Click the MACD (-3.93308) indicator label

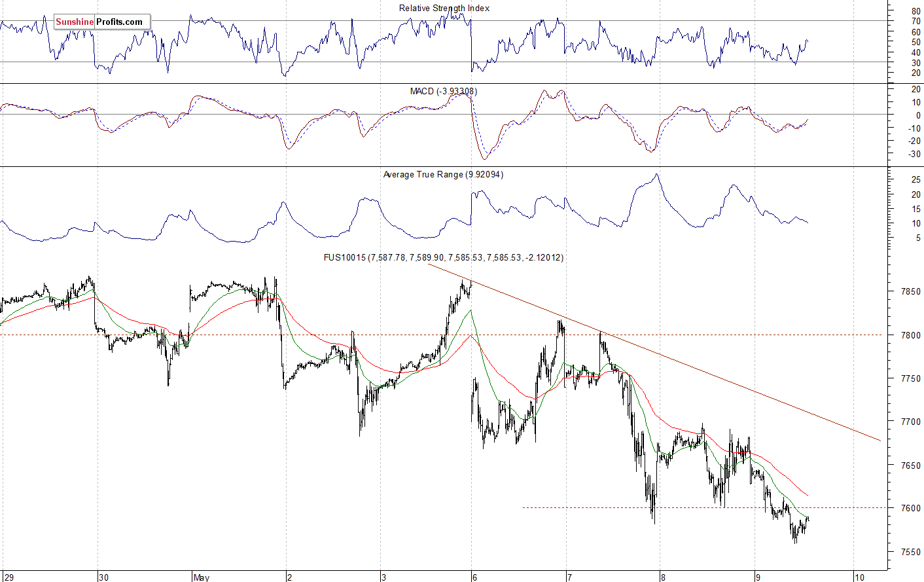click(x=444, y=91)
